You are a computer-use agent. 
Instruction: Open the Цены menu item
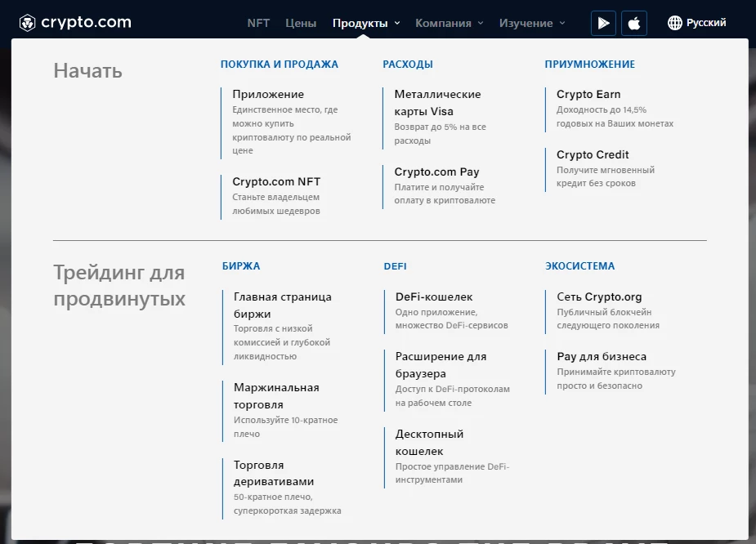click(301, 23)
